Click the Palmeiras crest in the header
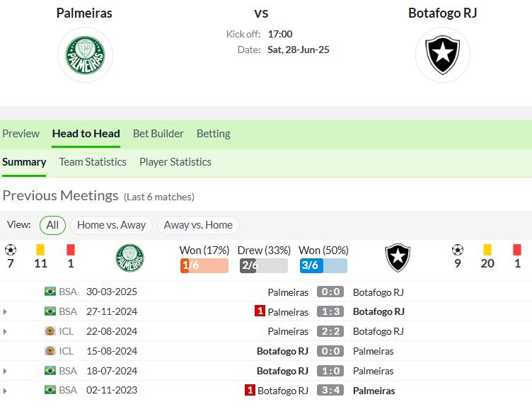This screenshot has height=414, width=532. point(85,55)
